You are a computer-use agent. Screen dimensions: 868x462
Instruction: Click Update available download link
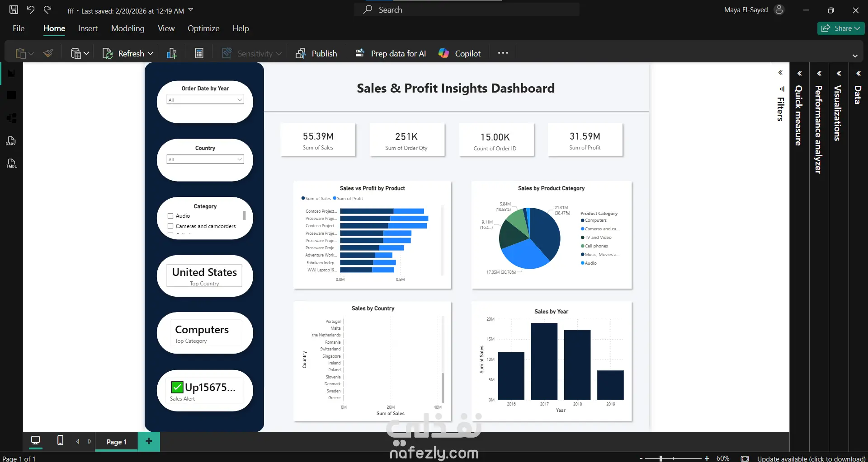pyautogui.click(x=811, y=458)
